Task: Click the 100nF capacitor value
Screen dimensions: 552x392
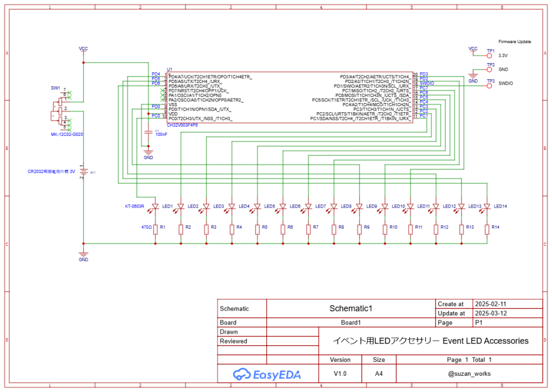Action: tap(161, 135)
